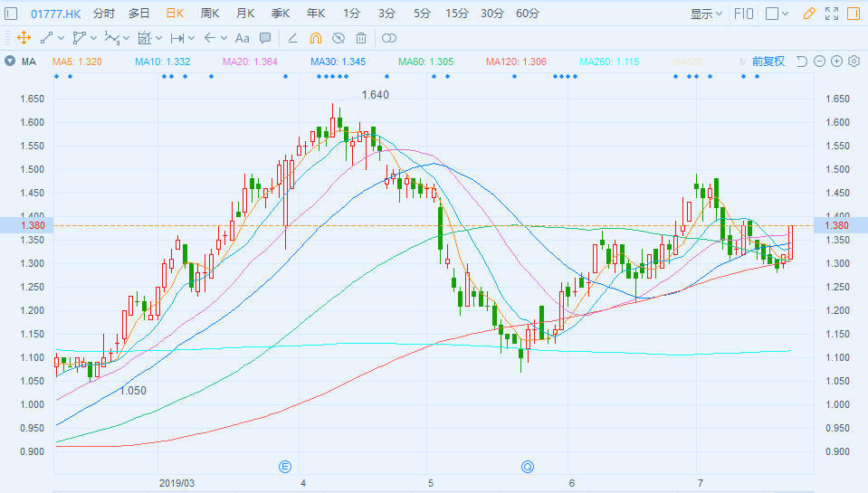Click the MA10: 1.332 value
This screenshot has height=493, width=868.
pos(162,62)
